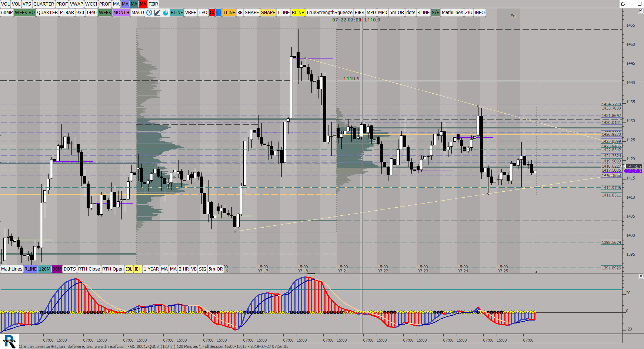
Task: Click the RTH Close button
Action: click(x=89, y=269)
